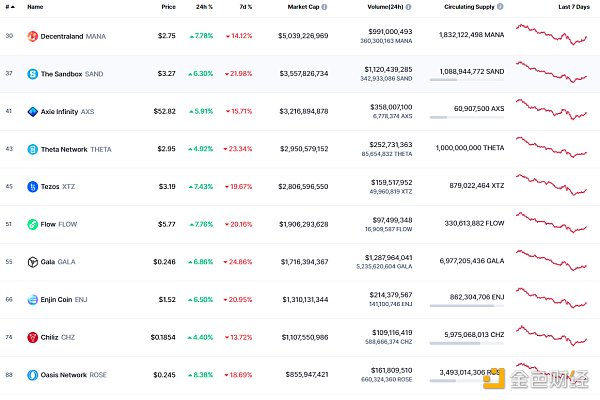Sort by the 7d % column header
Screen dimensions: 600x400
point(246,7)
